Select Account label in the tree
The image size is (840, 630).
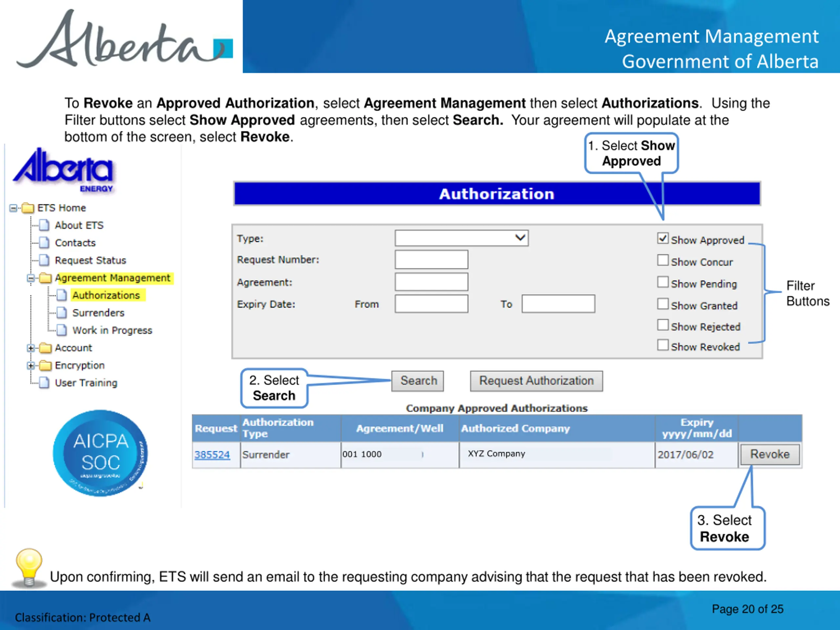click(73, 348)
